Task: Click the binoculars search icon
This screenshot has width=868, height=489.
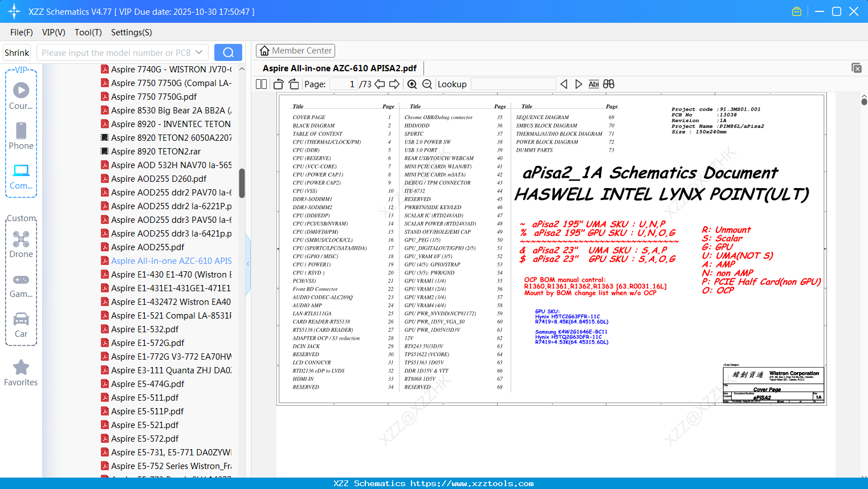Action: click(609, 84)
